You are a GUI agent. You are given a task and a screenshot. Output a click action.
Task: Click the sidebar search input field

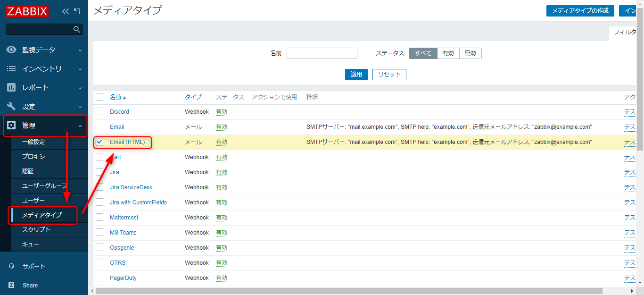pyautogui.click(x=44, y=29)
